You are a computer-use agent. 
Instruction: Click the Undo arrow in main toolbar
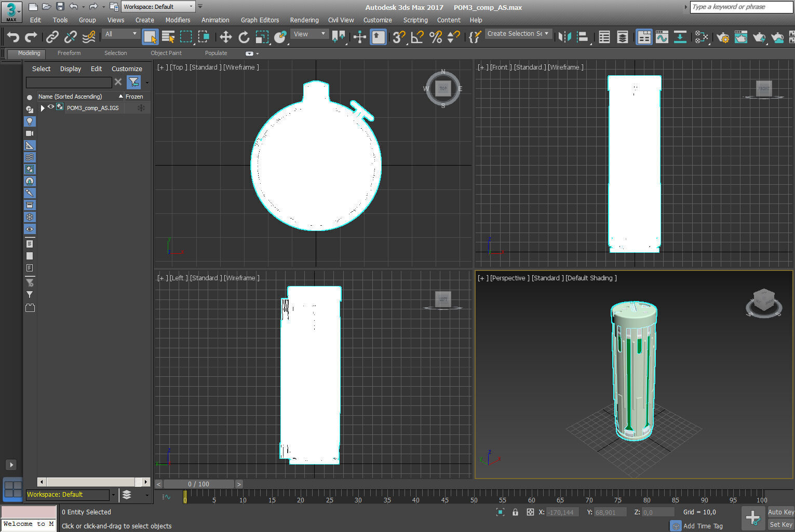pos(13,36)
